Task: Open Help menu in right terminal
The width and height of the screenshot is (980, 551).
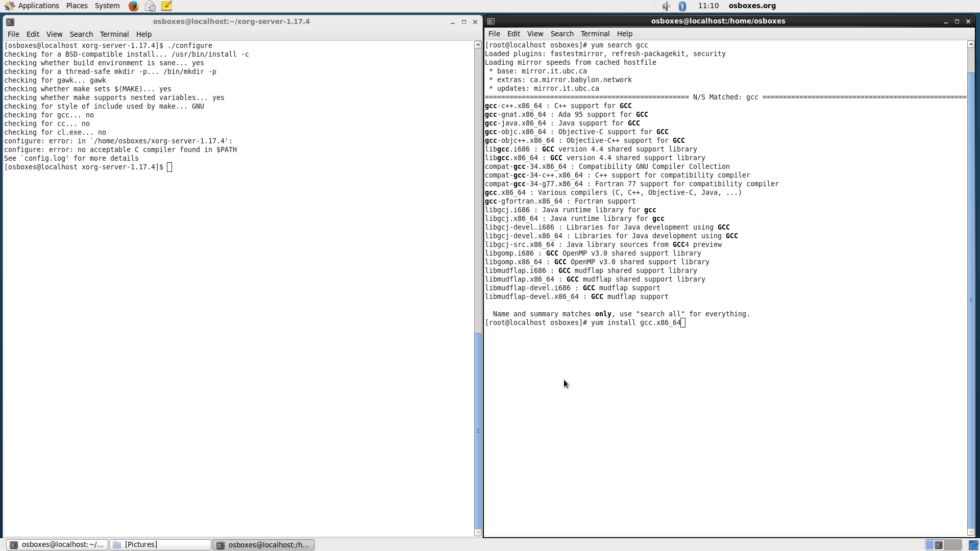Action: pyautogui.click(x=625, y=34)
